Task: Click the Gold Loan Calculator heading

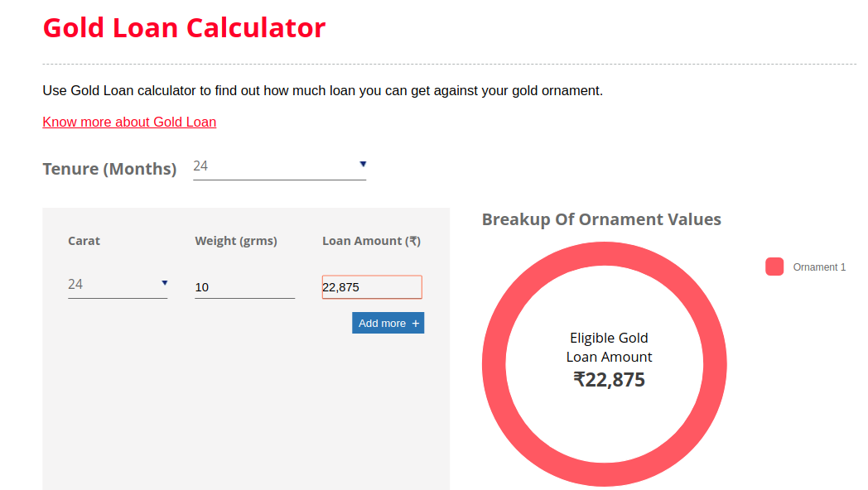Action: click(x=184, y=27)
